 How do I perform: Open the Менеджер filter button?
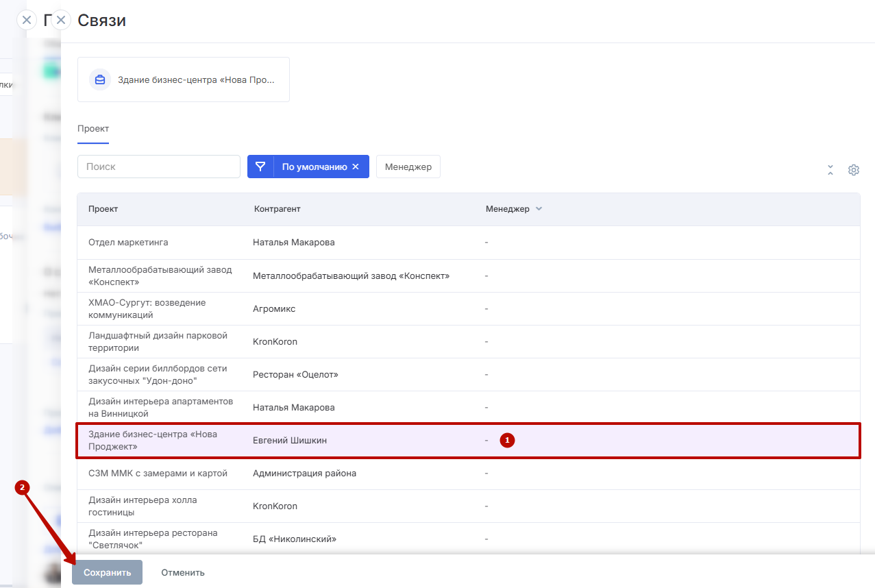[x=408, y=167]
